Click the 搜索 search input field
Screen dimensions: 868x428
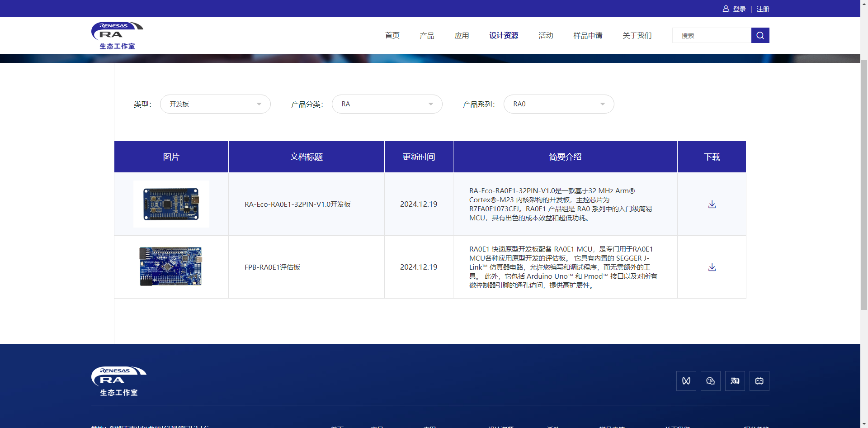pos(712,35)
